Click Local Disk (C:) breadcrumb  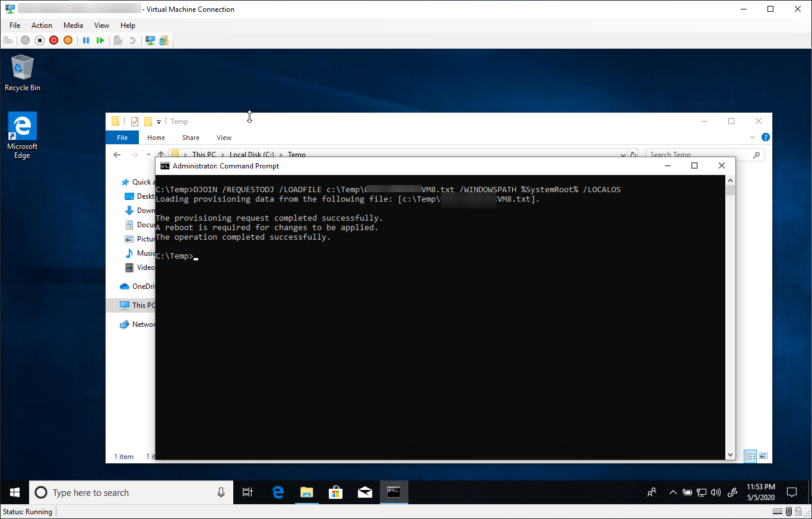pos(253,155)
